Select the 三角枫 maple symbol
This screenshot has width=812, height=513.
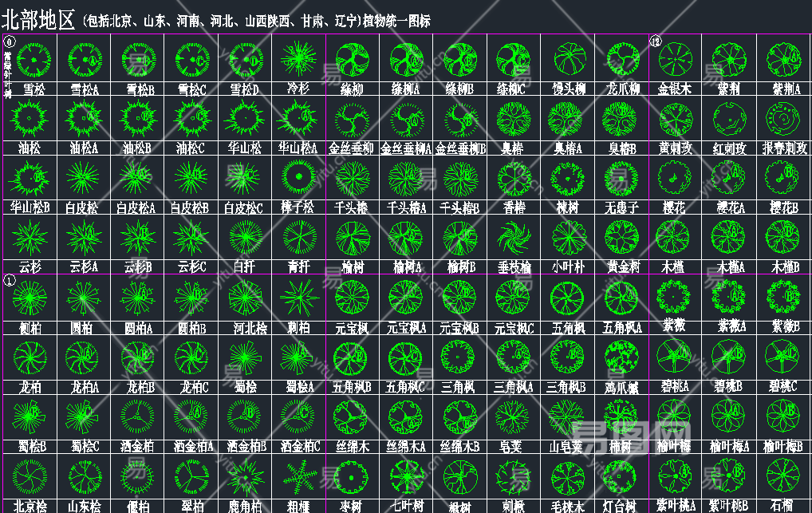click(458, 357)
